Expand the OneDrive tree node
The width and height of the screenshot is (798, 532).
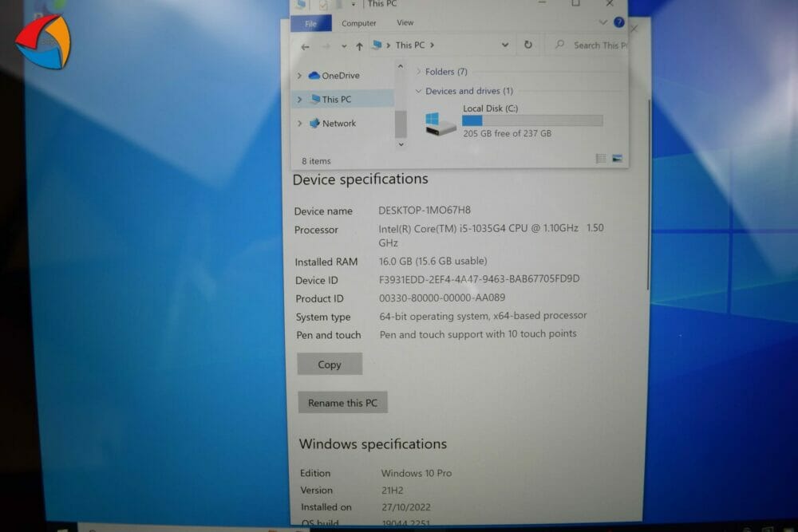click(x=300, y=76)
